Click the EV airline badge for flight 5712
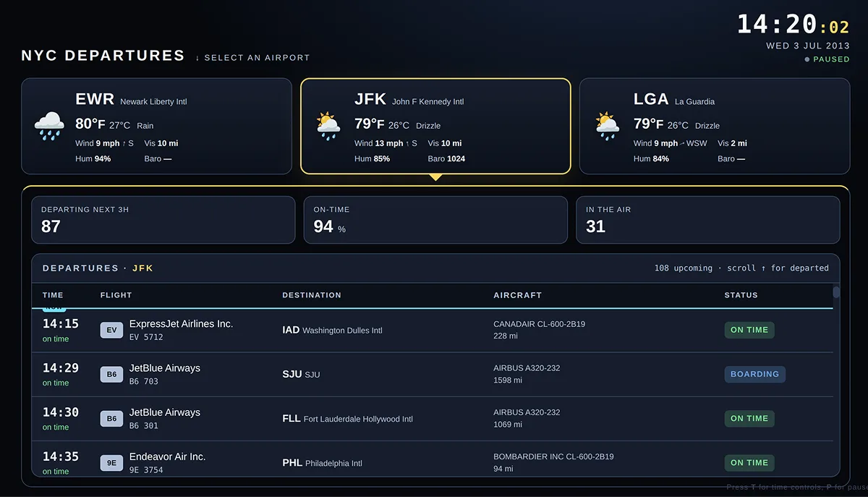The height and width of the screenshot is (497, 868). [111, 330]
